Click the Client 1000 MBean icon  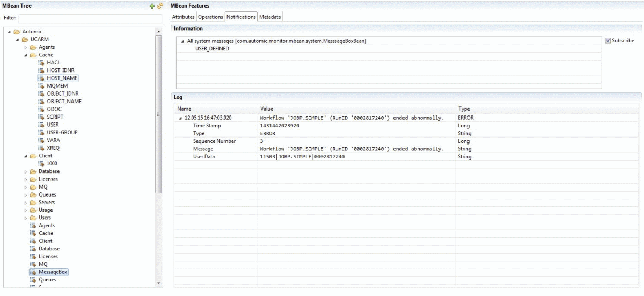[x=41, y=163]
